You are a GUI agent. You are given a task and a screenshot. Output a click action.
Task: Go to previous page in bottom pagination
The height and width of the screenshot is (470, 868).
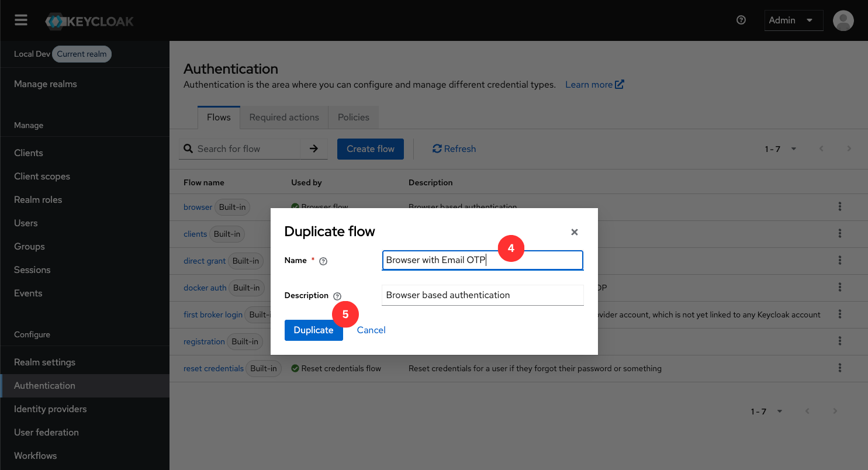807,411
